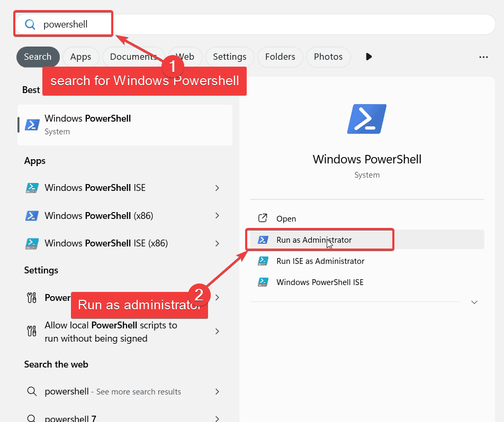Click the Windows PowerShell (x86) icon
Image resolution: width=504 pixels, height=422 pixels.
(x=32, y=216)
